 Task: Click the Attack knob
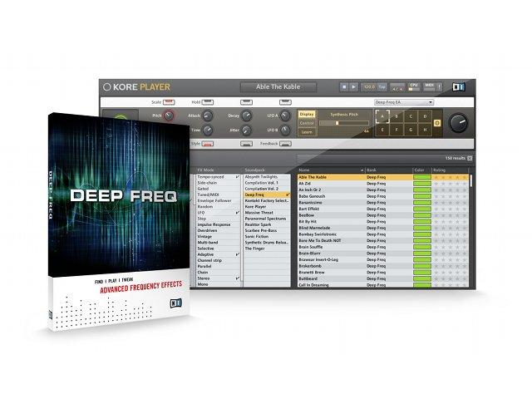pyautogui.click(x=208, y=116)
